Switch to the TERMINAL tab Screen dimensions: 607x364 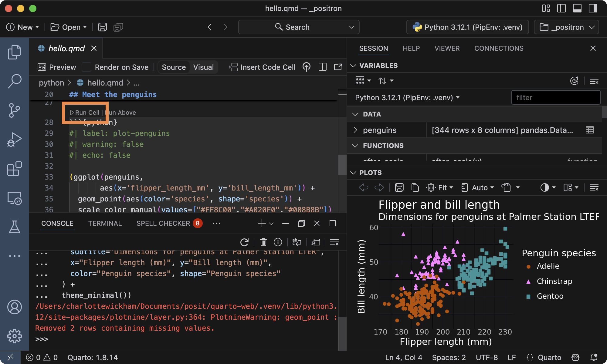pos(105,223)
